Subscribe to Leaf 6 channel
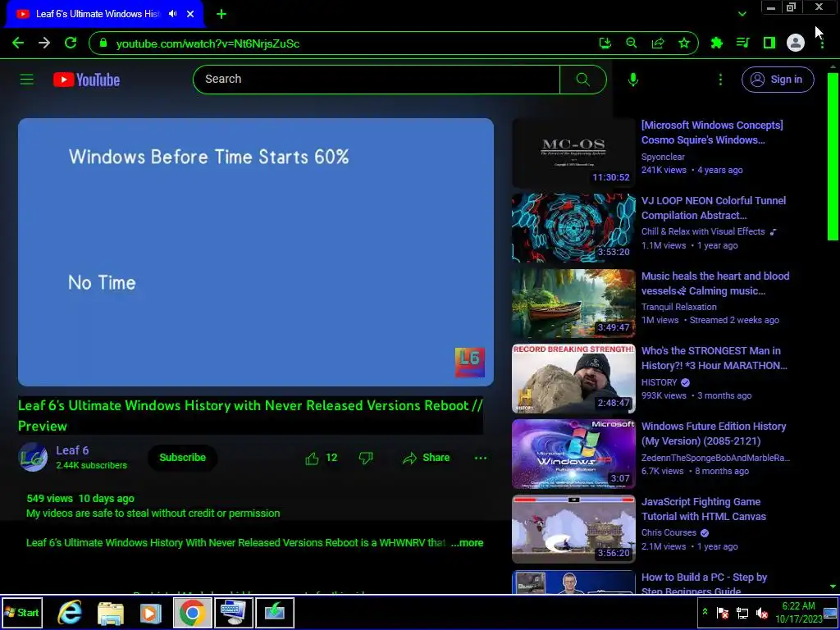 pos(182,458)
